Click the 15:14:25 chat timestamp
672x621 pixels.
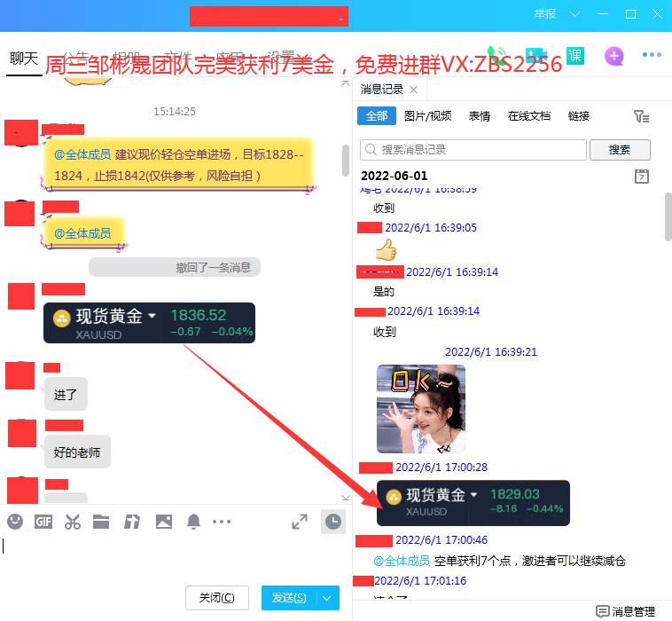click(175, 112)
